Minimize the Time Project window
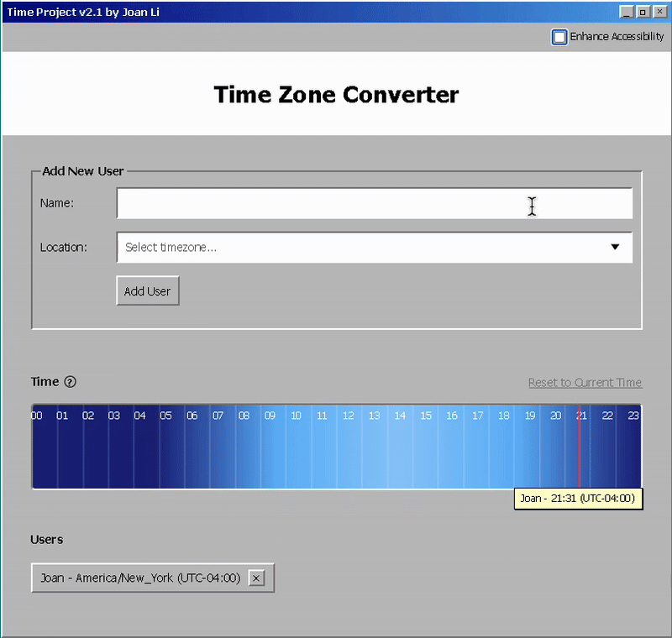The image size is (672, 638). click(x=626, y=12)
